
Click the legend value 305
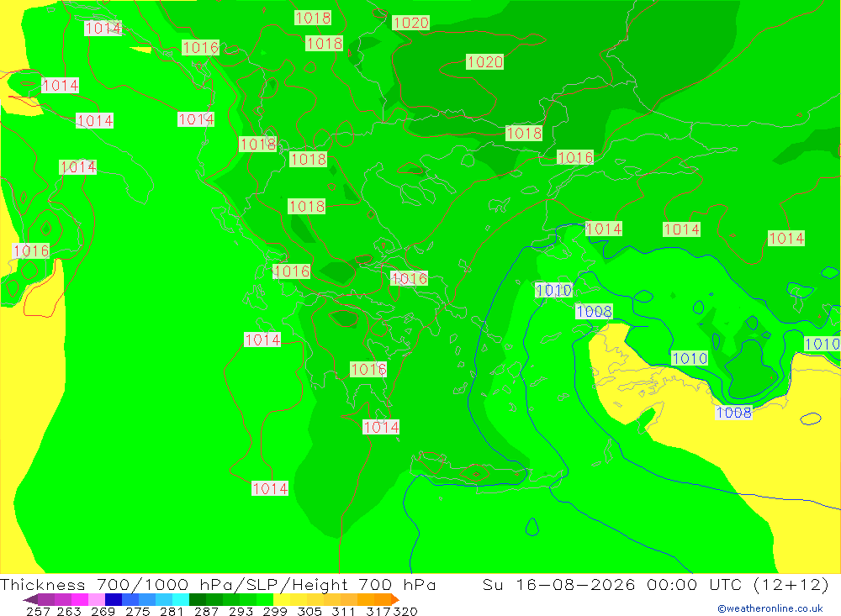(x=309, y=611)
